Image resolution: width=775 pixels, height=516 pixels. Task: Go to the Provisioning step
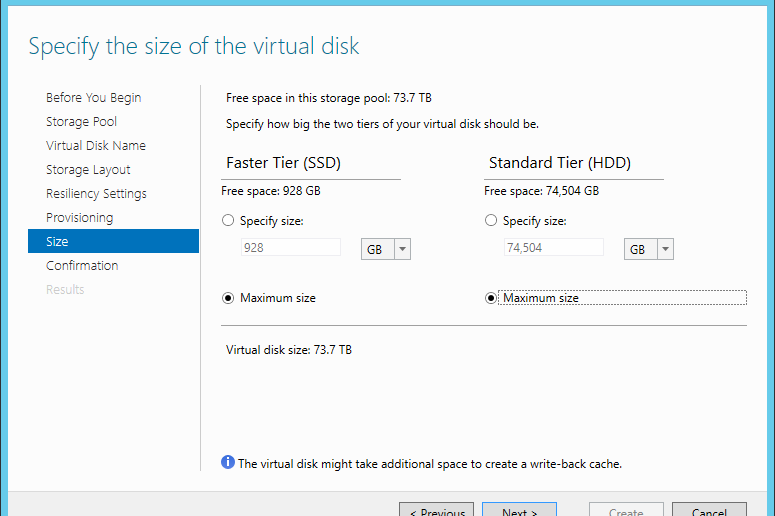80,217
